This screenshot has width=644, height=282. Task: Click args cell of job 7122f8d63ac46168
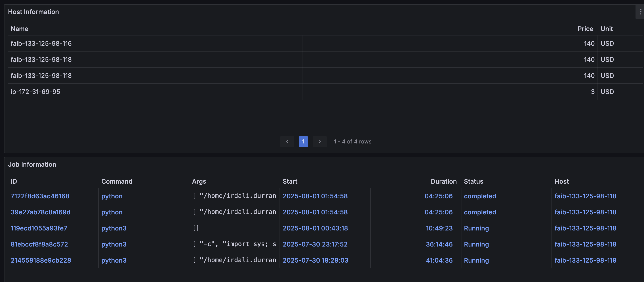tap(234, 196)
